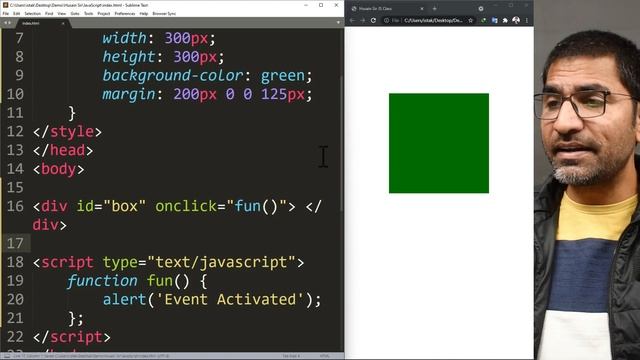Open the Chrome profile avatar
The height and width of the screenshot is (360, 640).
pos(516,20)
